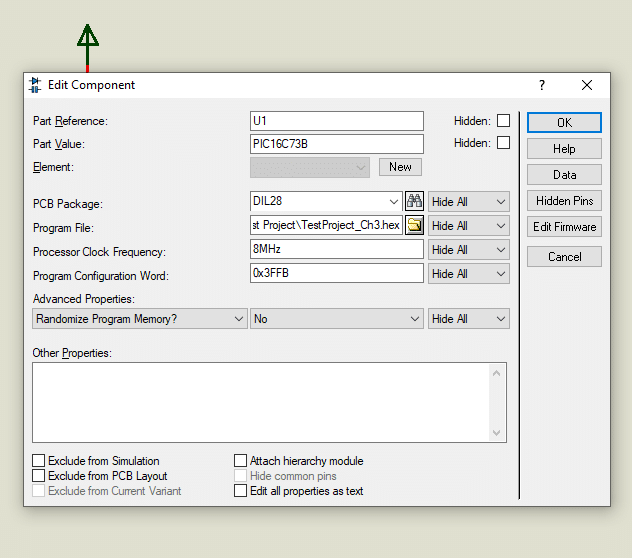Open the No value dropdown
The image size is (632, 558).
[x=337, y=319]
